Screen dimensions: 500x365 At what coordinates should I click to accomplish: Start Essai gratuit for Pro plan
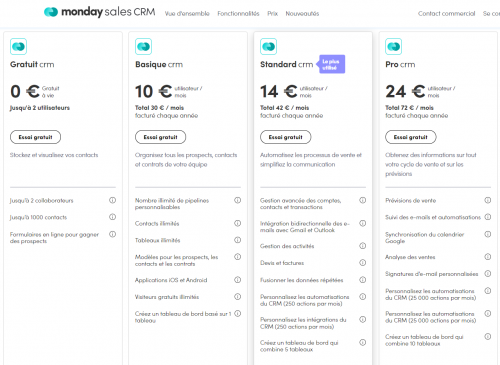(x=411, y=137)
